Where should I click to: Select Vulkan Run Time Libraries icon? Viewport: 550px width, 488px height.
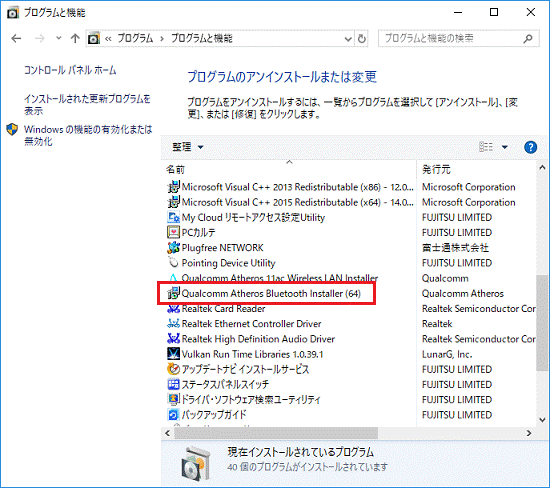(173, 354)
